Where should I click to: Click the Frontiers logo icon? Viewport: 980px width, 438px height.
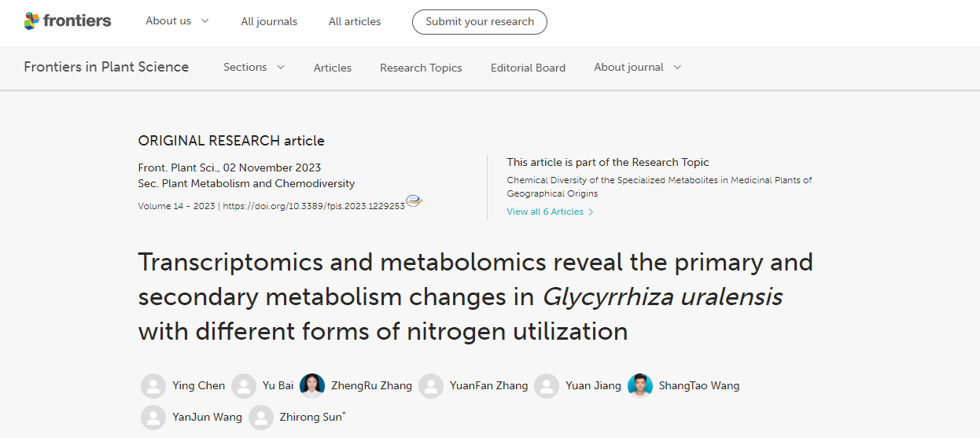(31, 21)
